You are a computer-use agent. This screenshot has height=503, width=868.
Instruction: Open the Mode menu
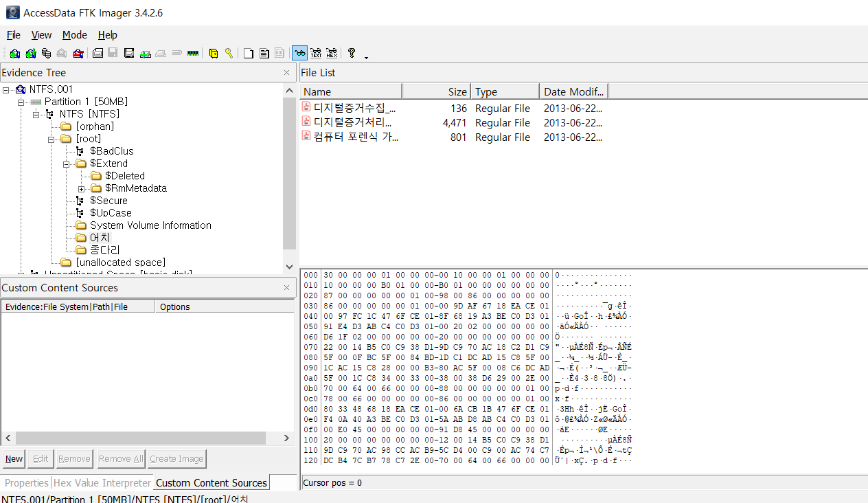(74, 34)
